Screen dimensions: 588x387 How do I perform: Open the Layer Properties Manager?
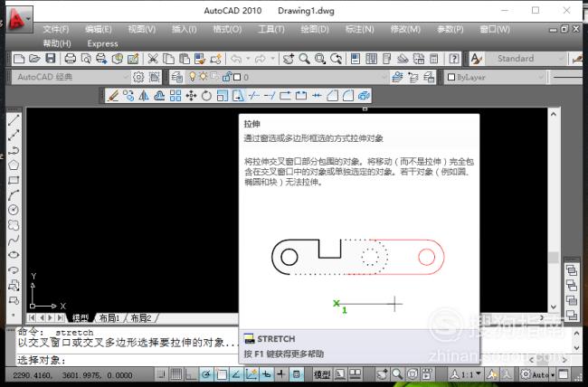click(176, 77)
